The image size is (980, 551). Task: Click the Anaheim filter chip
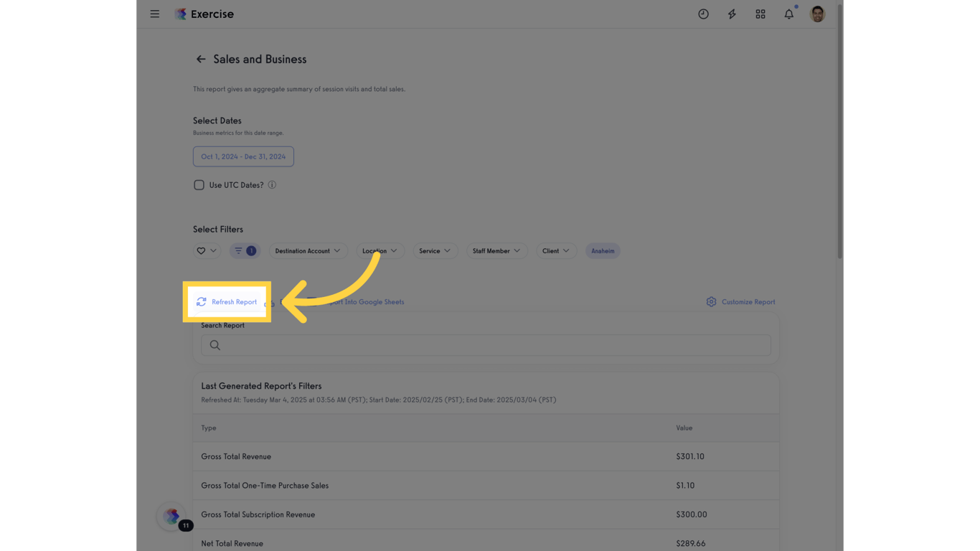[603, 251]
